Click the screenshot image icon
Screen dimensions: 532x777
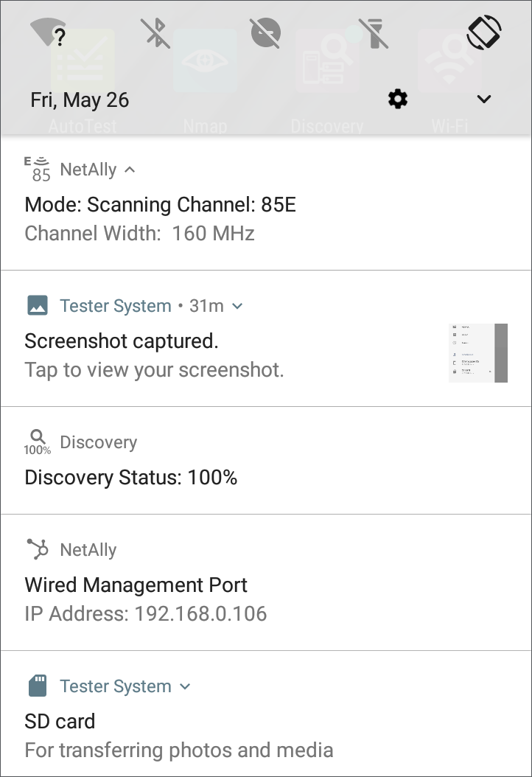tap(38, 305)
